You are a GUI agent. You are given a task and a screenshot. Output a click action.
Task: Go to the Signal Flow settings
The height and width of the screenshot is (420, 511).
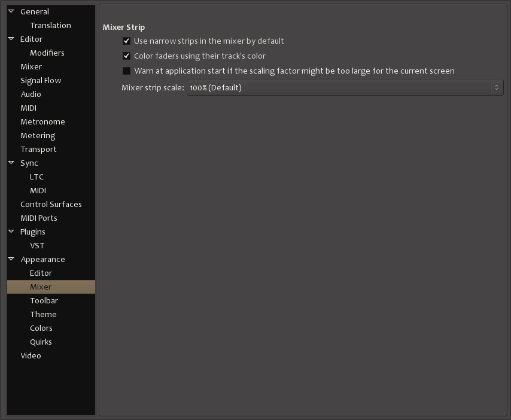click(41, 80)
